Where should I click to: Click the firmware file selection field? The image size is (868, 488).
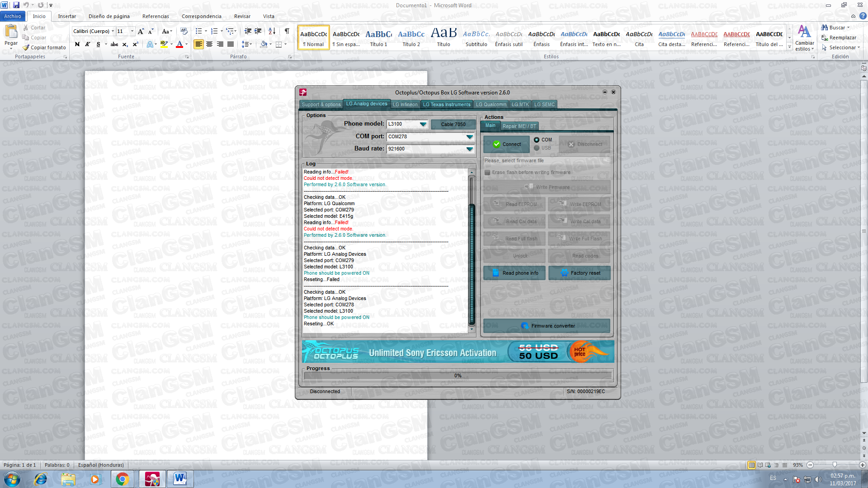tap(547, 160)
